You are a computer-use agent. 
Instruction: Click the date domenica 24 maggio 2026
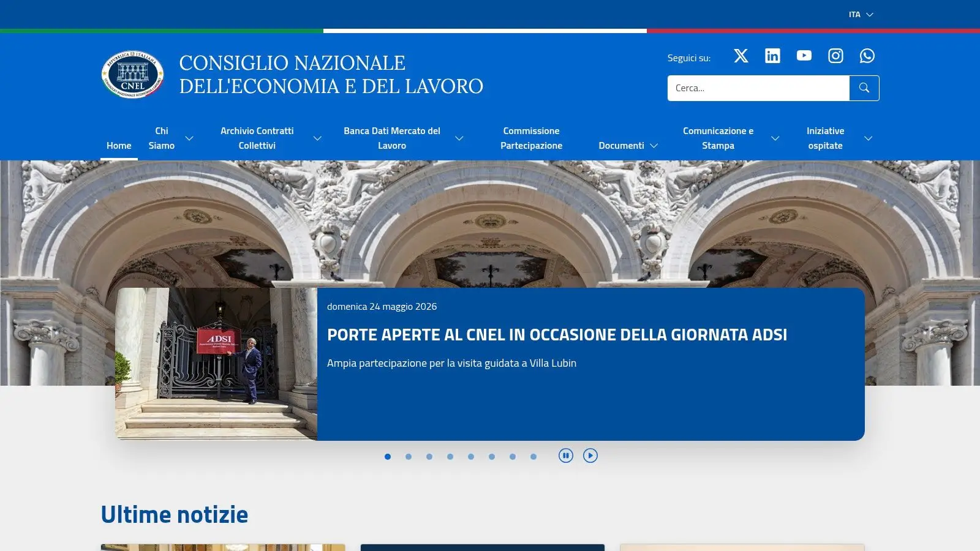click(x=382, y=307)
